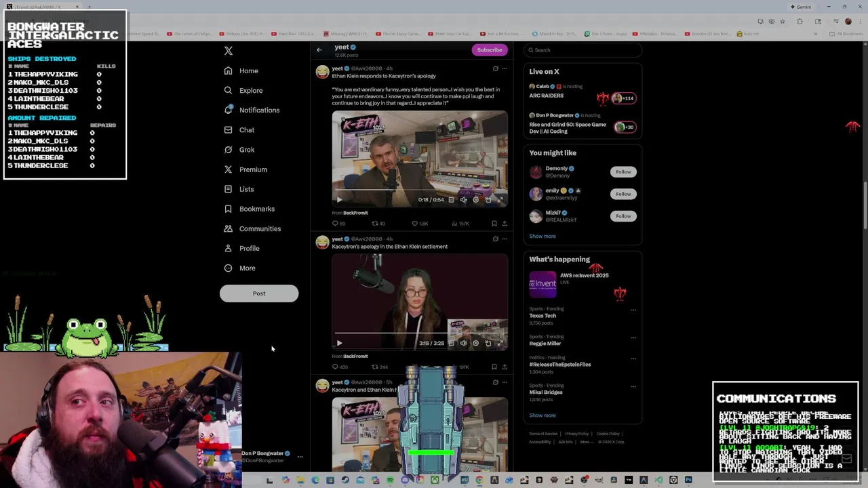
Task: Click Grok explain icon on Kaceytron's apology post
Action: [x=495, y=239]
